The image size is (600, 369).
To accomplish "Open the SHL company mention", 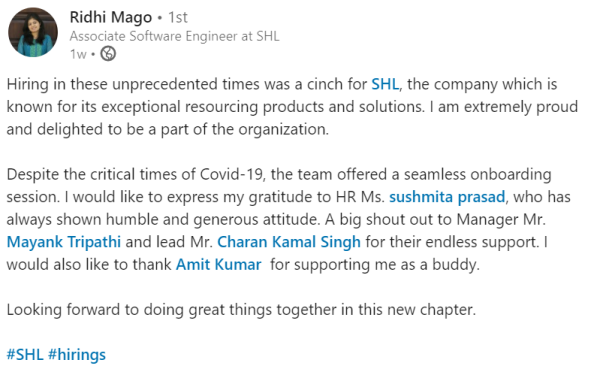I will (385, 84).
